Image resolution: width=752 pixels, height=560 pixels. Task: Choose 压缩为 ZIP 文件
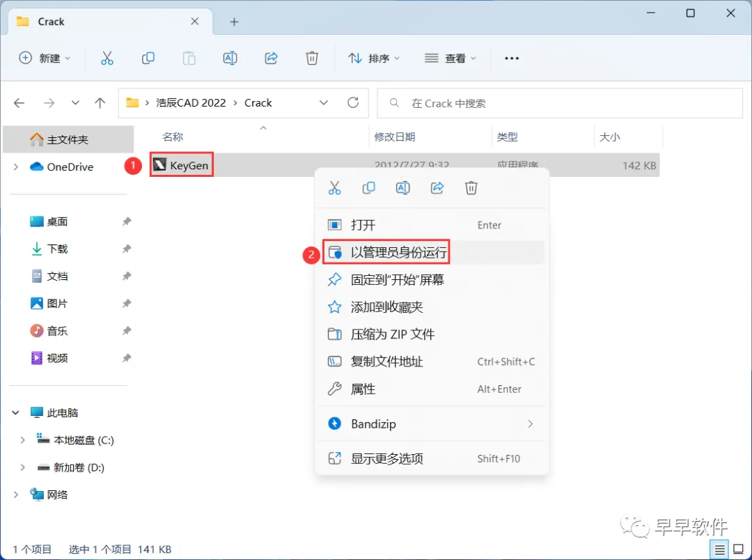click(x=432, y=334)
